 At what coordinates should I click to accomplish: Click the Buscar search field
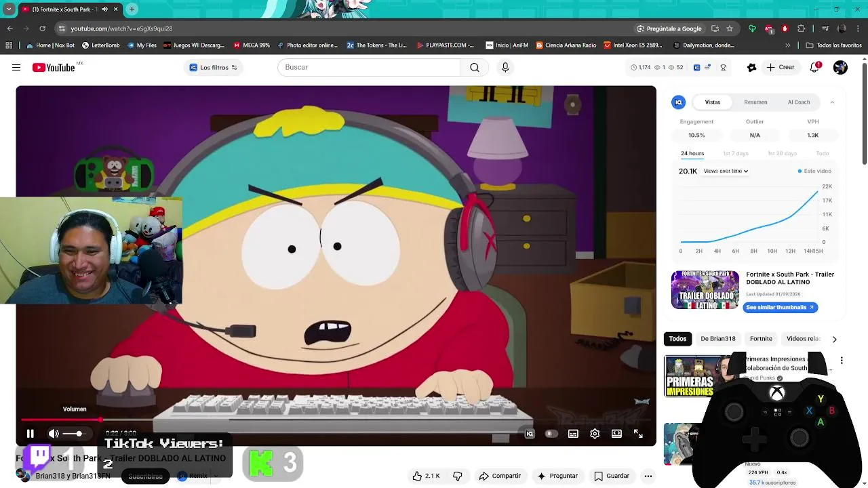point(369,67)
